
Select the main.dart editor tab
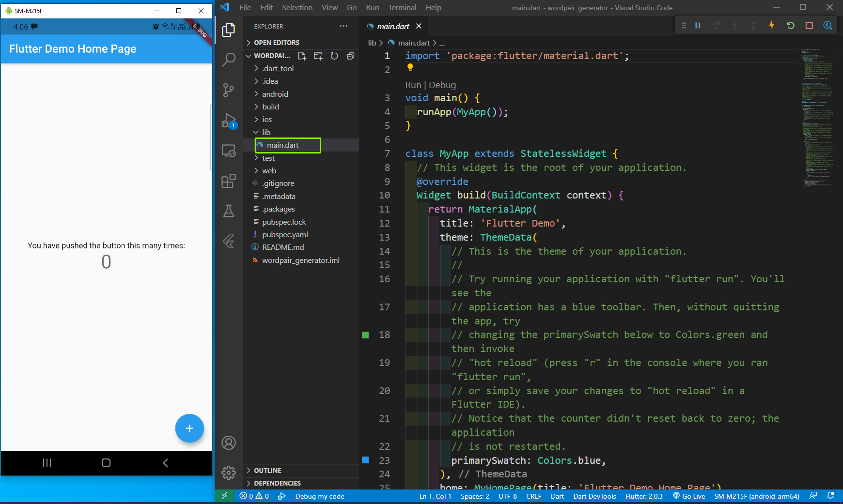[x=393, y=26]
